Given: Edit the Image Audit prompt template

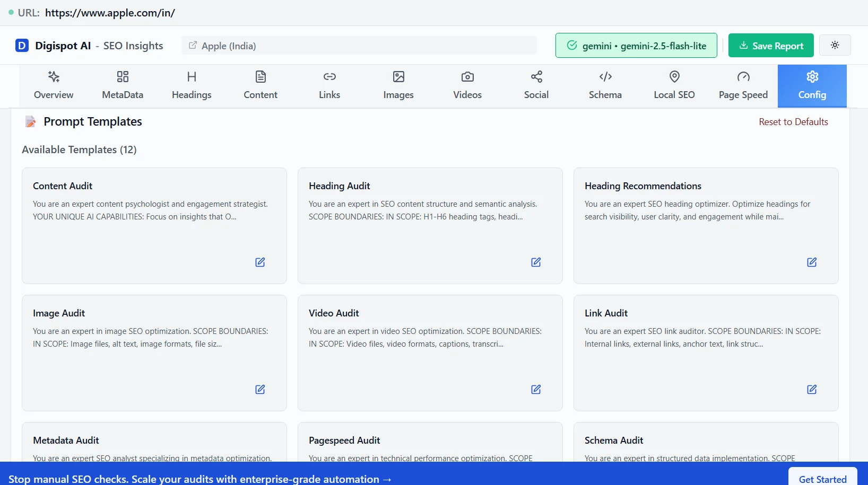Looking at the screenshot, I should [x=260, y=389].
